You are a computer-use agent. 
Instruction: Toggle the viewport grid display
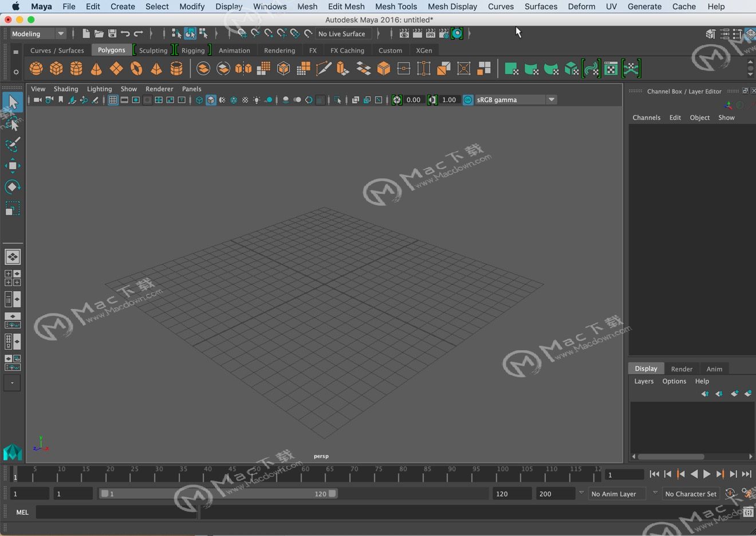pyautogui.click(x=113, y=100)
